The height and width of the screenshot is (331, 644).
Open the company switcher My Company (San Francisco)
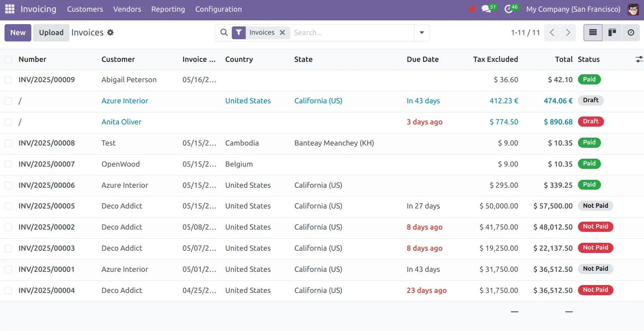point(573,9)
